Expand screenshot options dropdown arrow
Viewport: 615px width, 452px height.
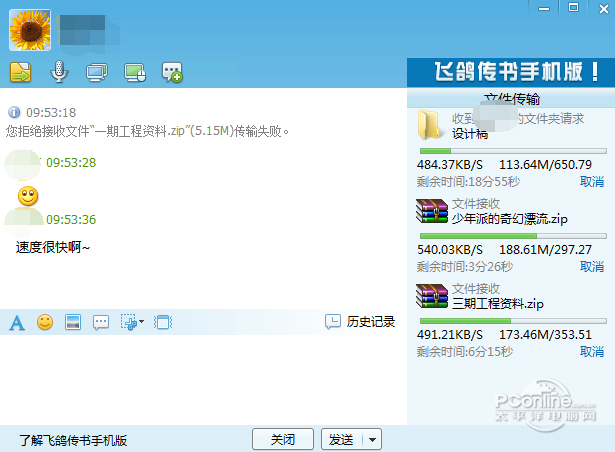click(142, 322)
